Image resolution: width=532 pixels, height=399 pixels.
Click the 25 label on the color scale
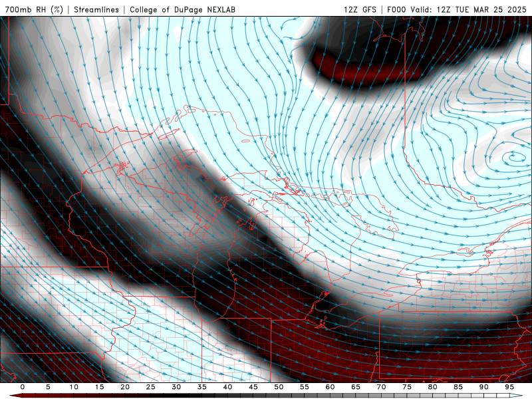tap(151, 387)
